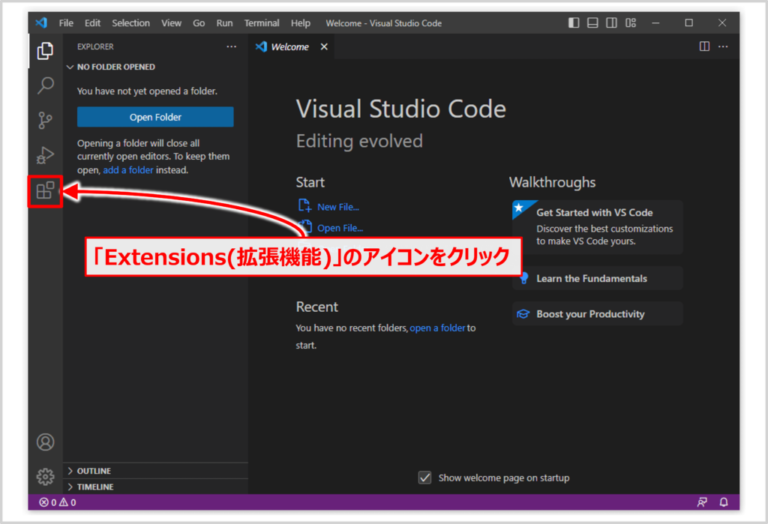
Task: Click the Open Folder button
Action: pyautogui.click(x=155, y=117)
